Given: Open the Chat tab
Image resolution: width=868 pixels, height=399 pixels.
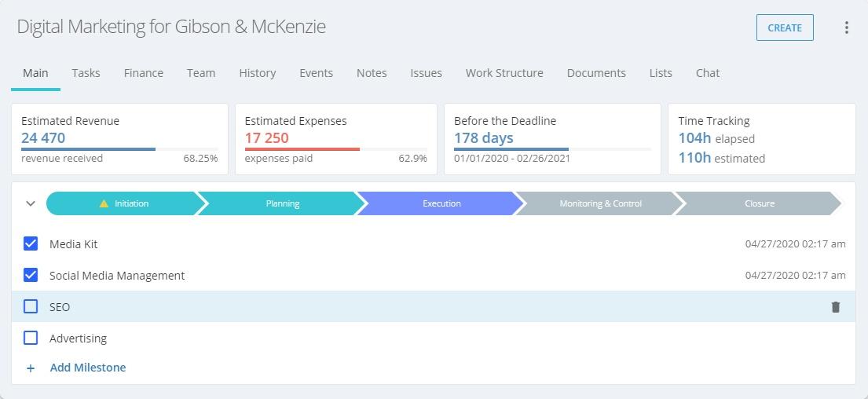Looking at the screenshot, I should 708,73.
